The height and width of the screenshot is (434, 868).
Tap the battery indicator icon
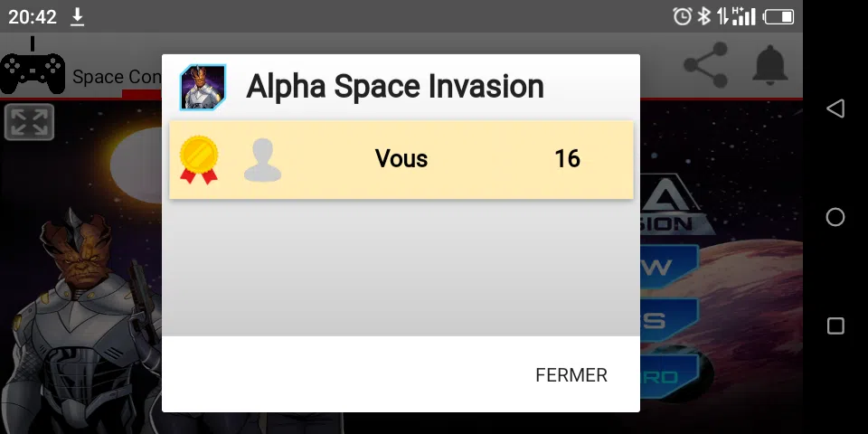point(778,16)
